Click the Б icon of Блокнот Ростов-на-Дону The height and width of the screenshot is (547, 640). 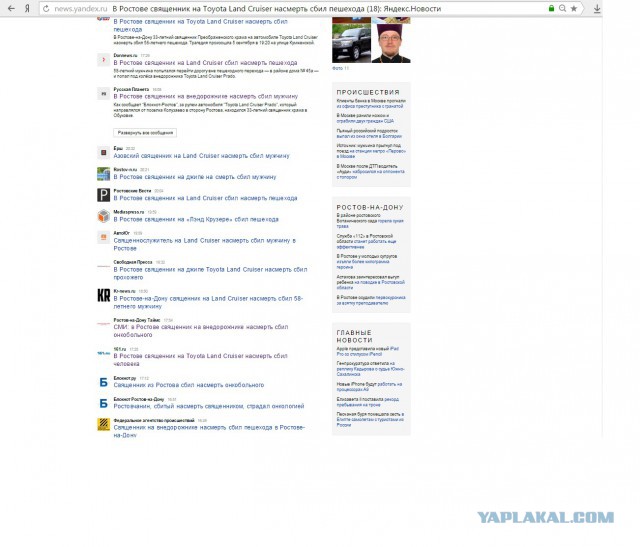click(x=103, y=403)
